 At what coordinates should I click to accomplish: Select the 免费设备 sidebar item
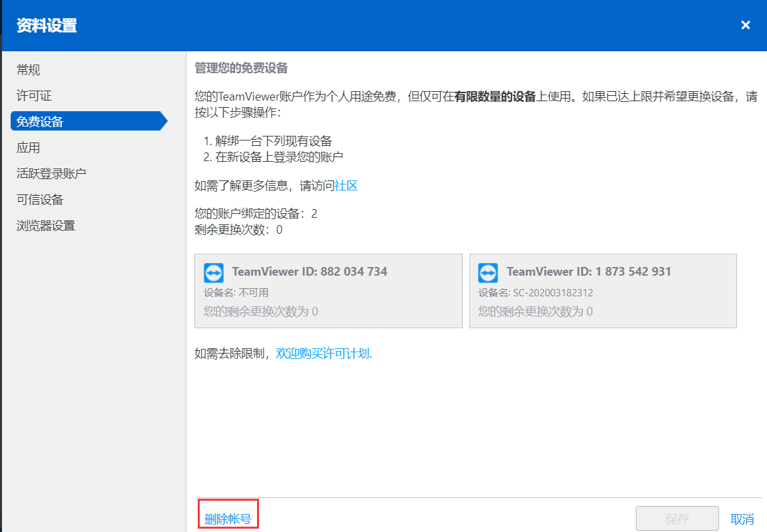click(40, 122)
